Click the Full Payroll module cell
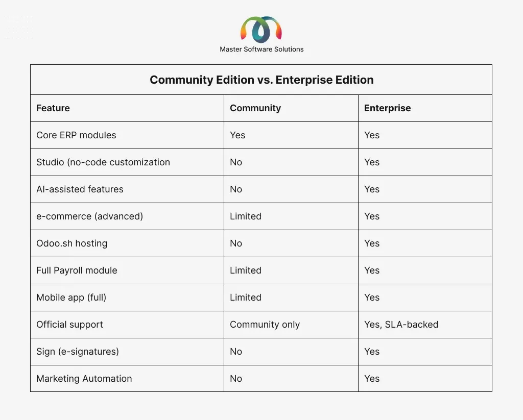Image resolution: width=523 pixels, height=420 pixels. coord(77,270)
